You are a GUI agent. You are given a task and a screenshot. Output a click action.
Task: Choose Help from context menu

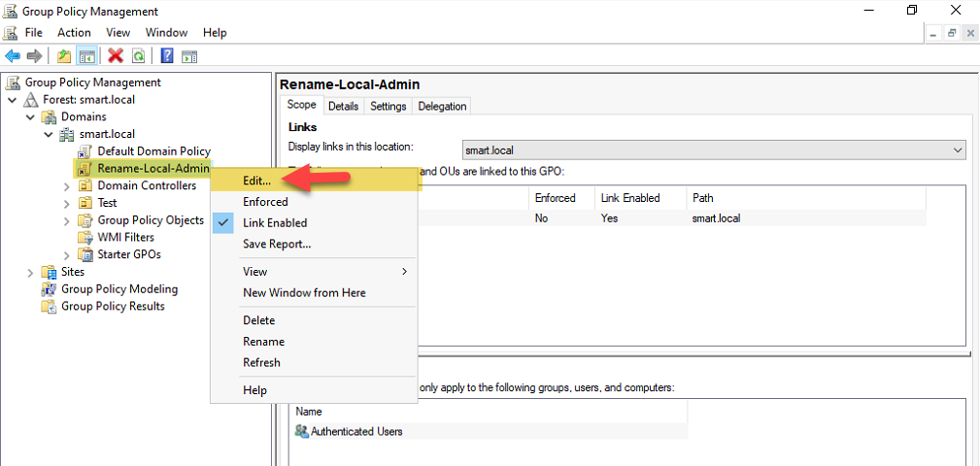point(314,390)
